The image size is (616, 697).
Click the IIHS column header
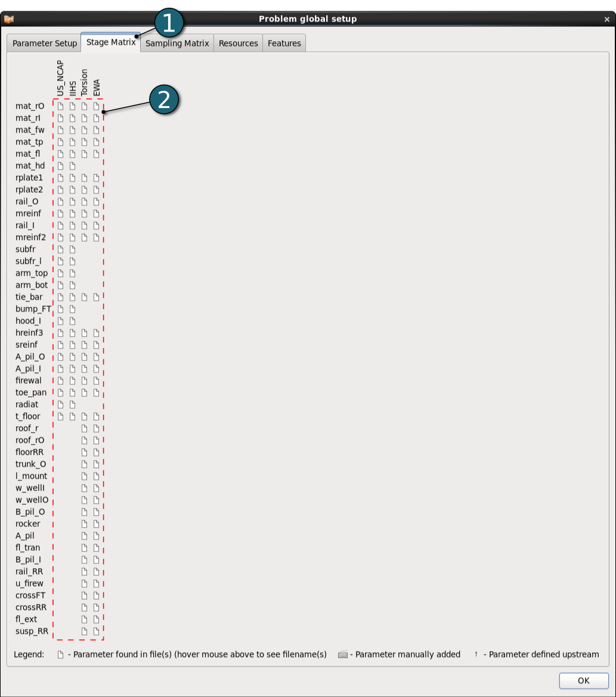point(72,88)
